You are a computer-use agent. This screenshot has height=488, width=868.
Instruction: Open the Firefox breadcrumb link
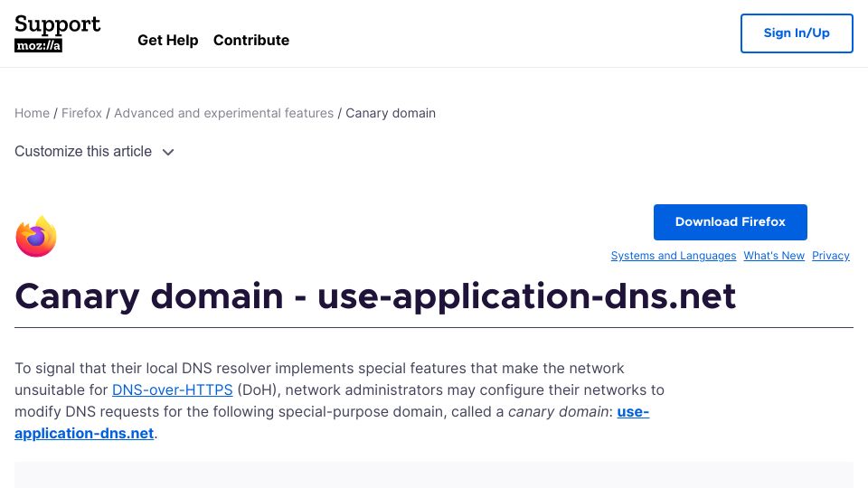coord(81,113)
